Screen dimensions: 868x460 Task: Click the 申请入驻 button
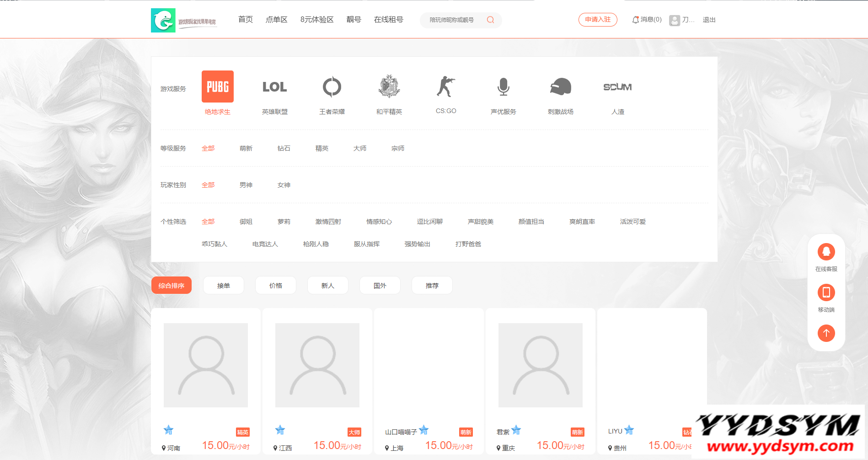tap(597, 20)
